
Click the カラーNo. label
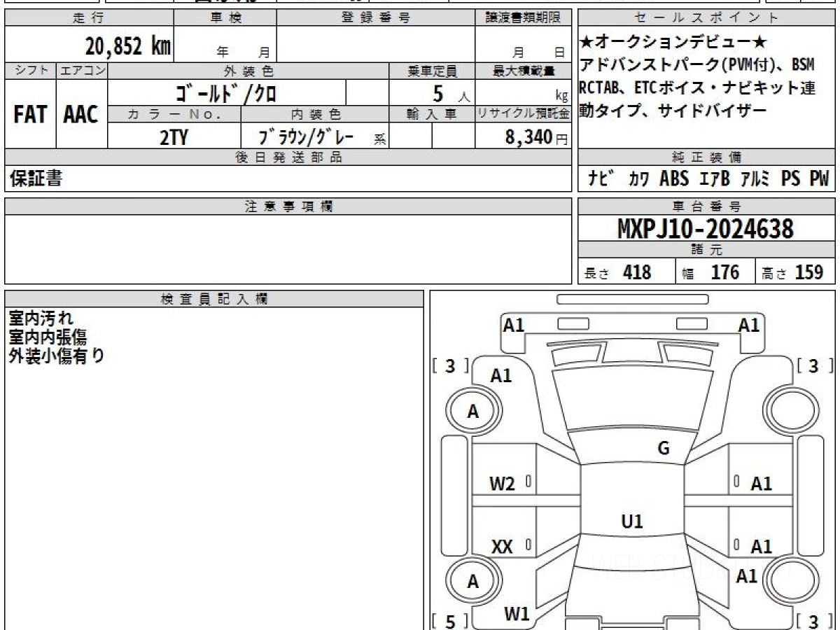tap(174, 114)
